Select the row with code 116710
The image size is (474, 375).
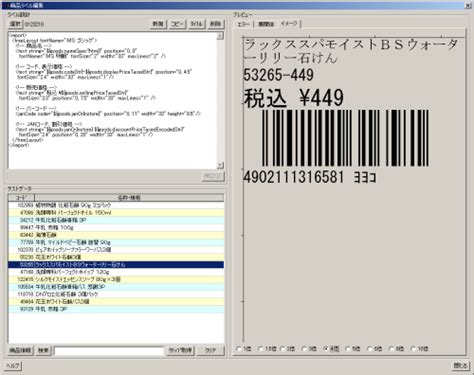(116, 294)
